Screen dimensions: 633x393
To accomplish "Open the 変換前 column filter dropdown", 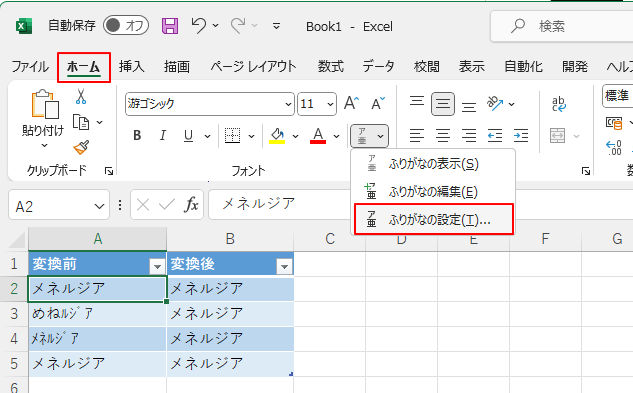I will pos(157,267).
